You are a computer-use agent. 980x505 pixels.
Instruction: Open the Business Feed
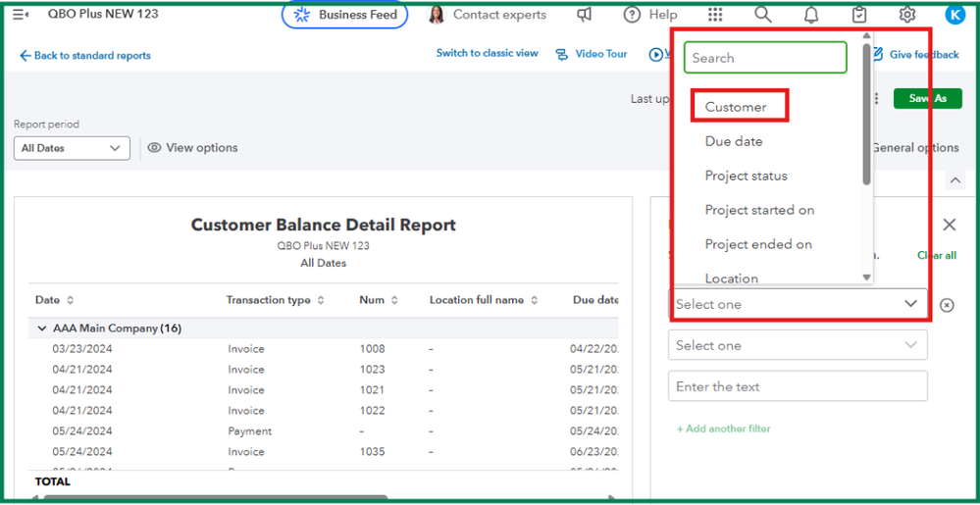pos(345,15)
